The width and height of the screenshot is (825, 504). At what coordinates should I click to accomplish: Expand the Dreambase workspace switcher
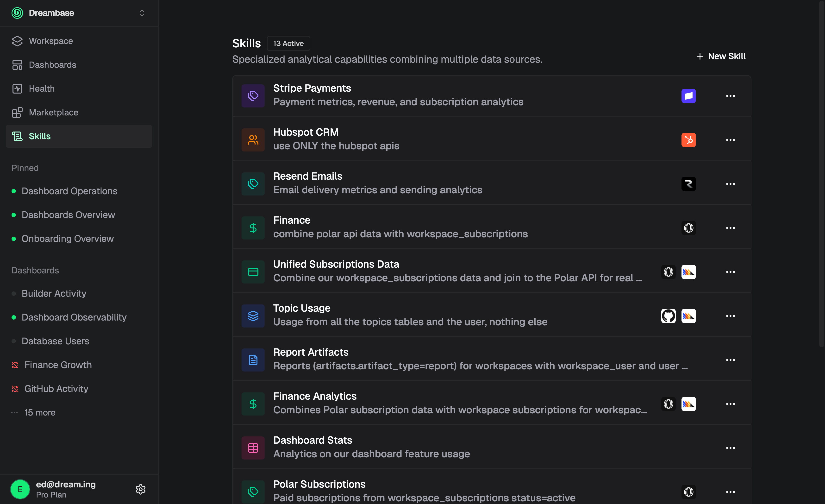point(142,13)
